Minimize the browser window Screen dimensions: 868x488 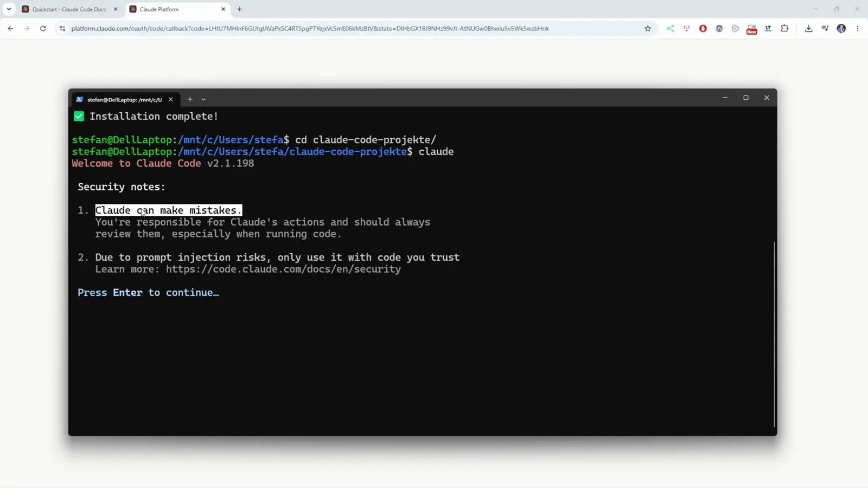[815, 9]
